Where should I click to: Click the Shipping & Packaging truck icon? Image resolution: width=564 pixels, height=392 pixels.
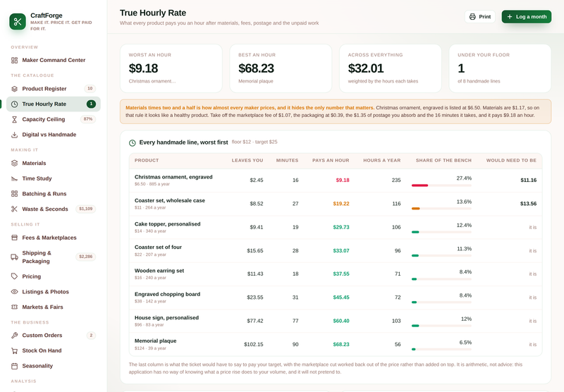click(x=14, y=257)
